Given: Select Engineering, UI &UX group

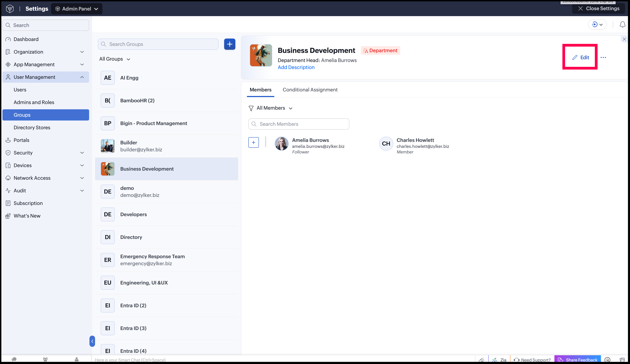Looking at the screenshot, I should coord(166,283).
